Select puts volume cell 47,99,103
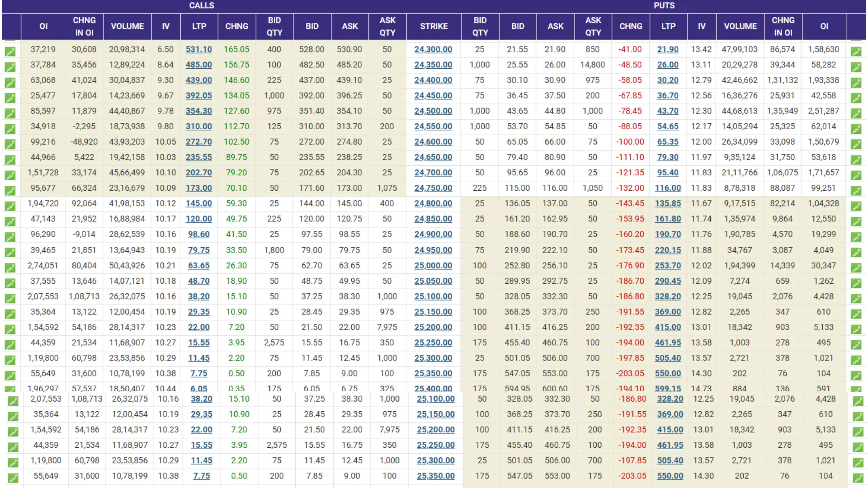Image resolution: width=868 pixels, height=488 pixels. [740, 49]
